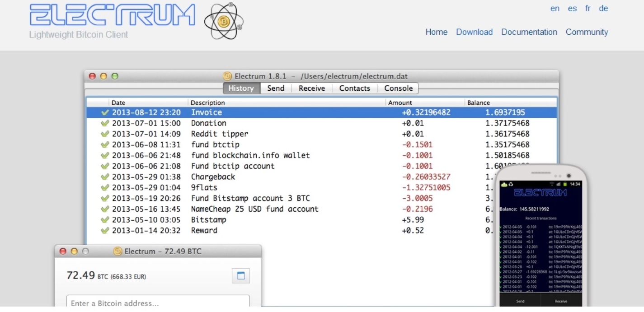Click the balance 1.37175468
Viewport: 644px width, 312px height.
click(x=508, y=123)
